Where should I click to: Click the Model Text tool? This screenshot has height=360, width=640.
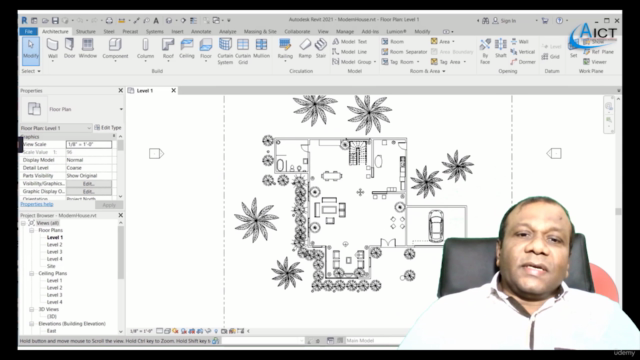tap(350, 42)
